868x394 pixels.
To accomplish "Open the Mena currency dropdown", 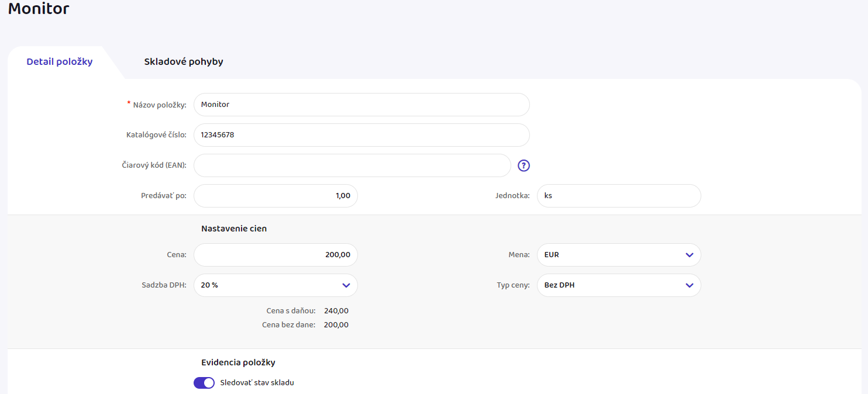I will pos(618,255).
